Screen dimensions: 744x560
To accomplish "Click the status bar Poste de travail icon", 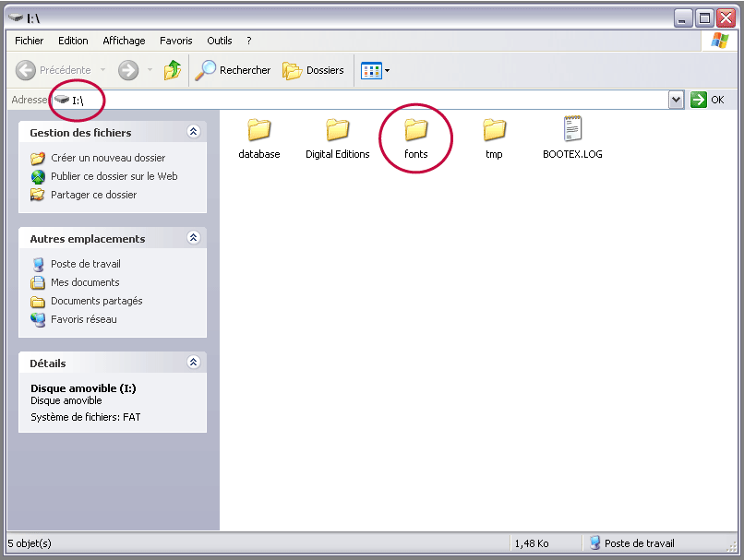I will [x=594, y=542].
